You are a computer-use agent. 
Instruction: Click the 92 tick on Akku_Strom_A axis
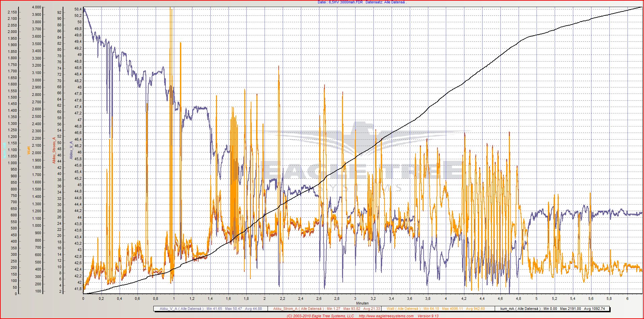tap(59, 12)
